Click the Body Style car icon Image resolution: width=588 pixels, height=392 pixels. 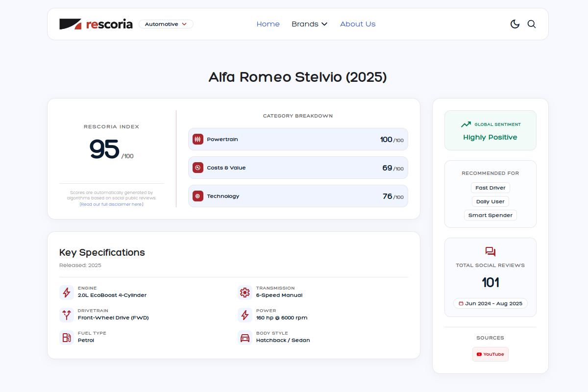pos(245,338)
